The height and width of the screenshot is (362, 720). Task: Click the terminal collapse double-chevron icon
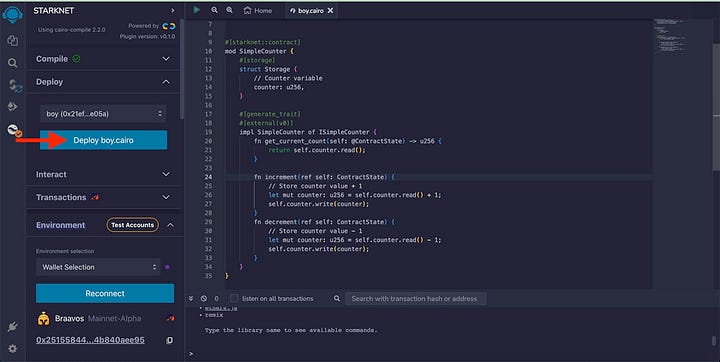[x=191, y=299]
